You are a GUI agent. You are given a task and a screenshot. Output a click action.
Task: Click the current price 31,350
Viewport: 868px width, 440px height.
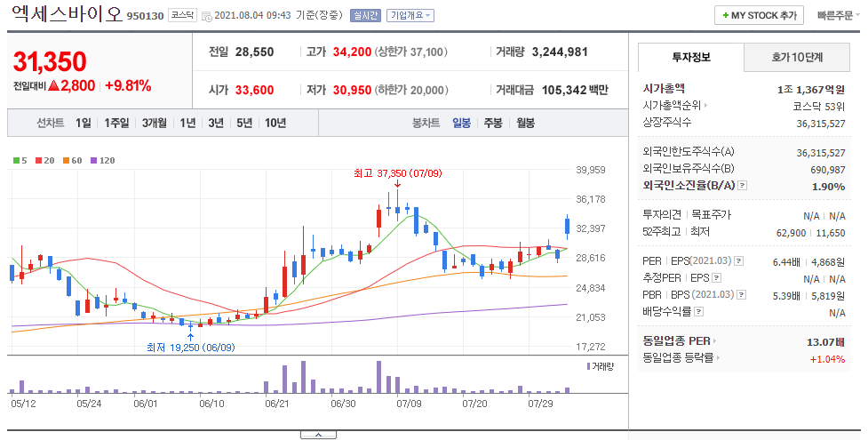[50, 61]
